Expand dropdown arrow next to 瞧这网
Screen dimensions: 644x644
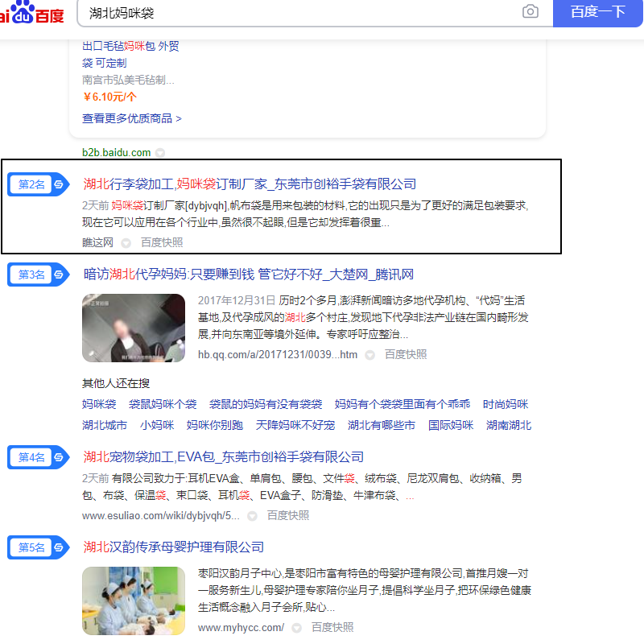click(126, 243)
